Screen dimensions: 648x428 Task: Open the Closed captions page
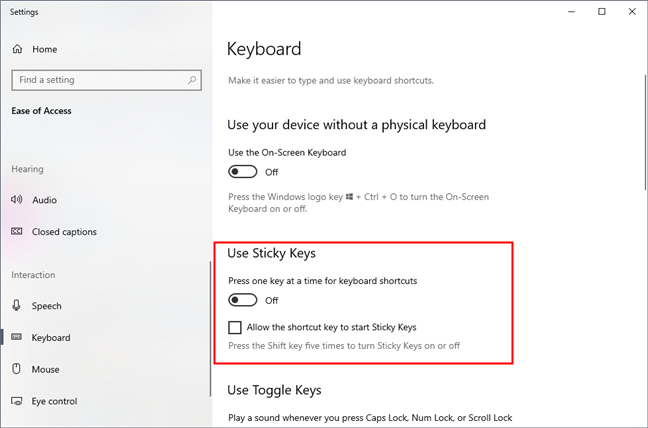click(64, 232)
